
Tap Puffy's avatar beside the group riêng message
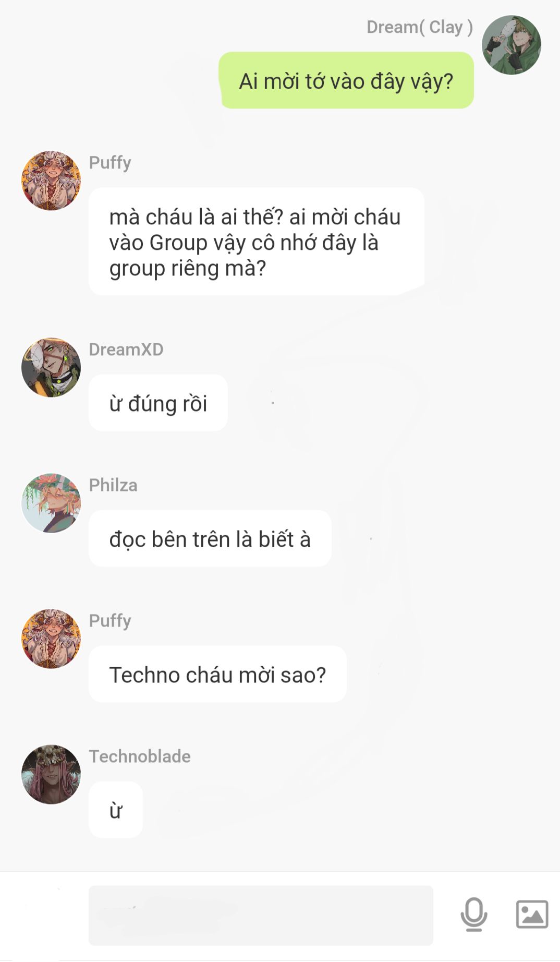pos(51,181)
